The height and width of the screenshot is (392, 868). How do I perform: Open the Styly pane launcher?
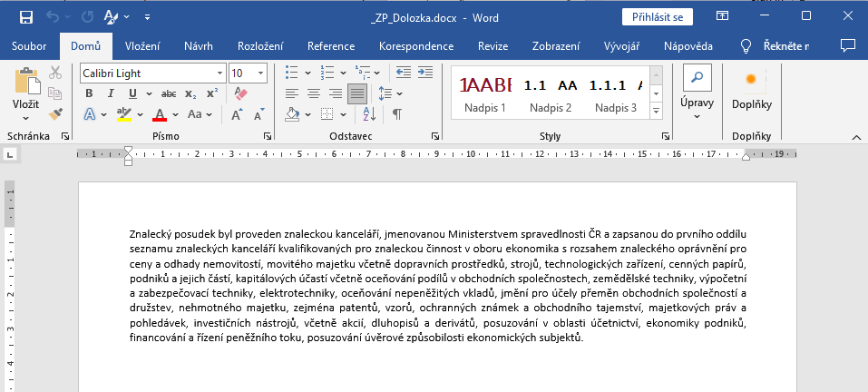pyautogui.click(x=665, y=136)
